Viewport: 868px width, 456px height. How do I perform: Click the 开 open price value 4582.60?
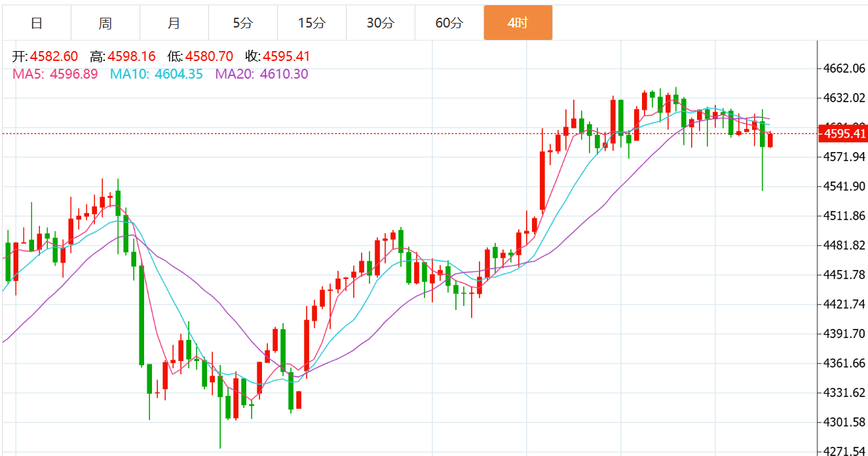click(x=54, y=56)
